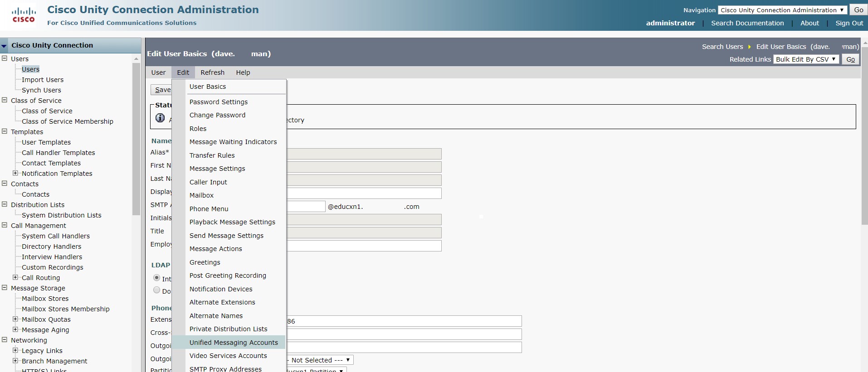The height and width of the screenshot is (372, 868).
Task: Open the Edit menu
Action: (183, 72)
